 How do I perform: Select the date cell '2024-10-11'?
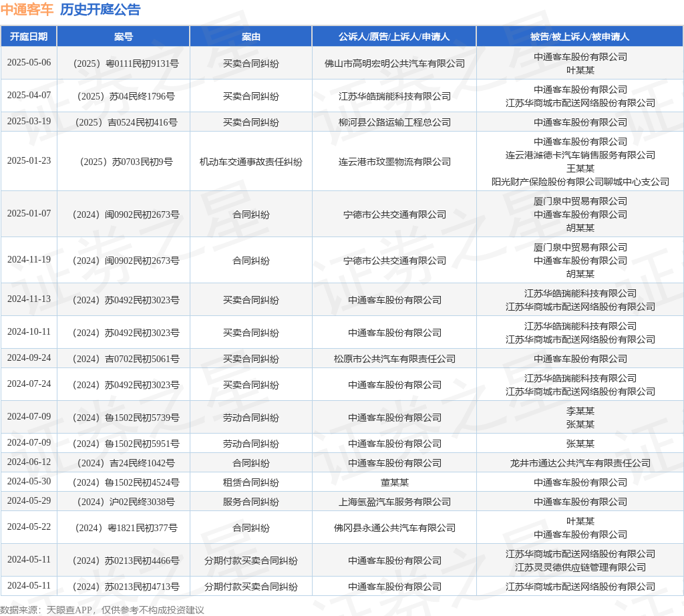29,331
